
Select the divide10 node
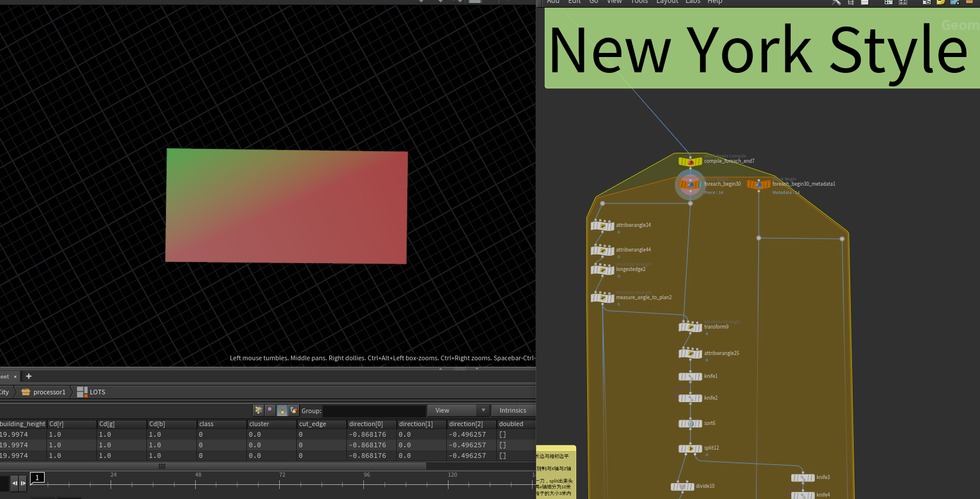[682, 487]
